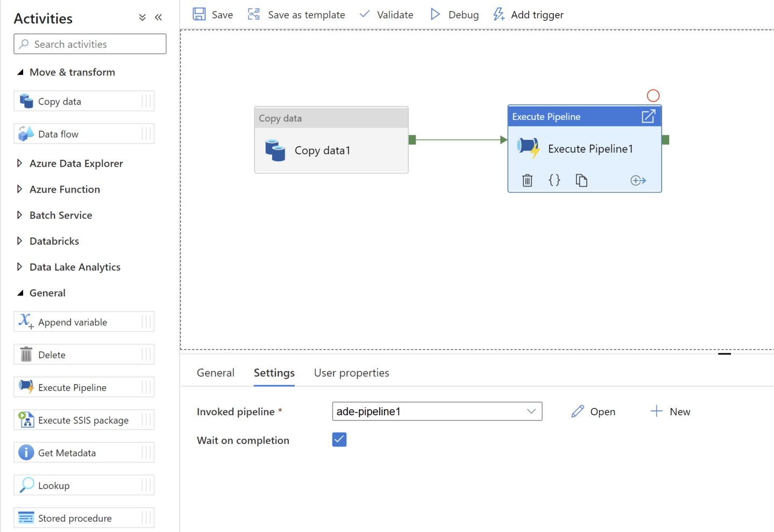Select the Delete activity in list

point(84,354)
